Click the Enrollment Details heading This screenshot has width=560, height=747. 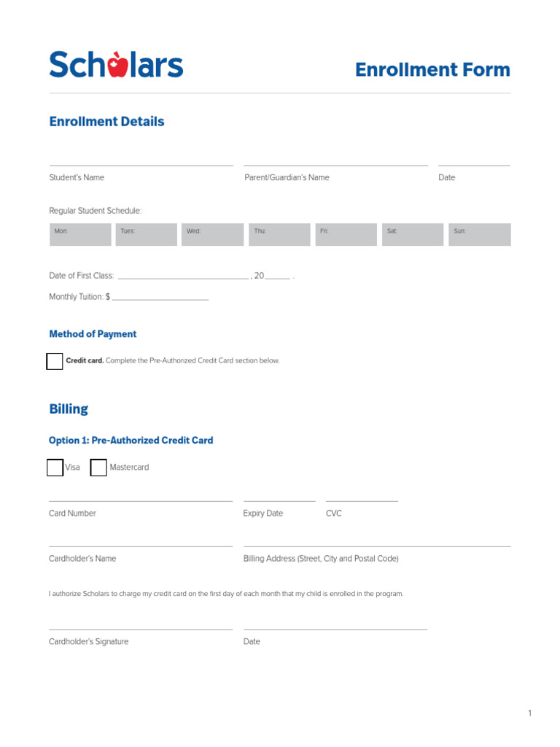[106, 122]
